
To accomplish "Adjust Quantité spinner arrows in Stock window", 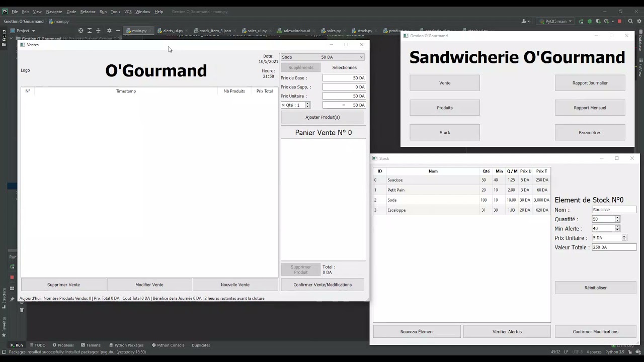I will [617, 219].
